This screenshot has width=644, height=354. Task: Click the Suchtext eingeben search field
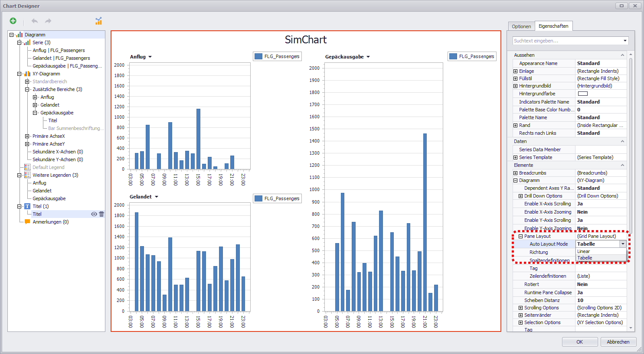point(566,41)
